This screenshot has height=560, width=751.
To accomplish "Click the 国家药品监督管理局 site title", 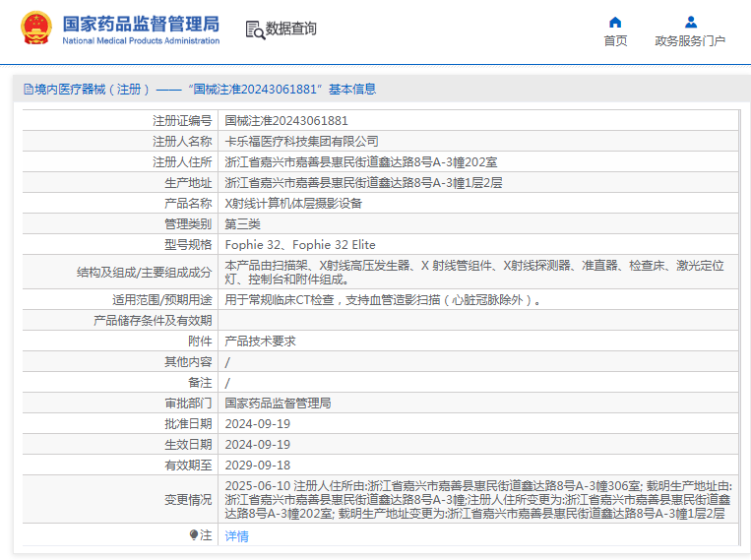I will [141, 24].
